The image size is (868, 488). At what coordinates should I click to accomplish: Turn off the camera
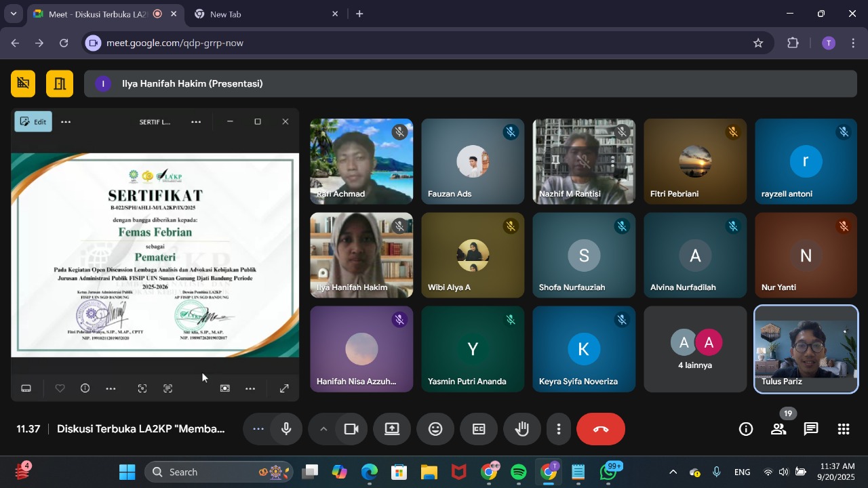click(351, 429)
